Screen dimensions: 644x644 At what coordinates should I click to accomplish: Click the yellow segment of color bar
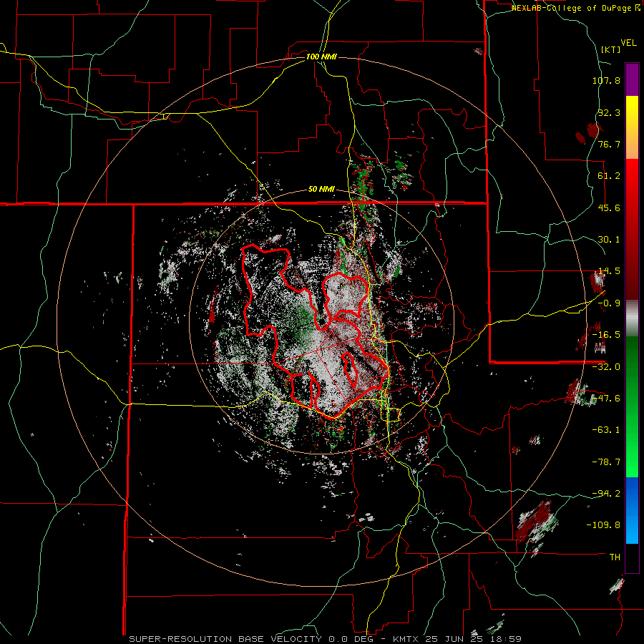[632, 127]
